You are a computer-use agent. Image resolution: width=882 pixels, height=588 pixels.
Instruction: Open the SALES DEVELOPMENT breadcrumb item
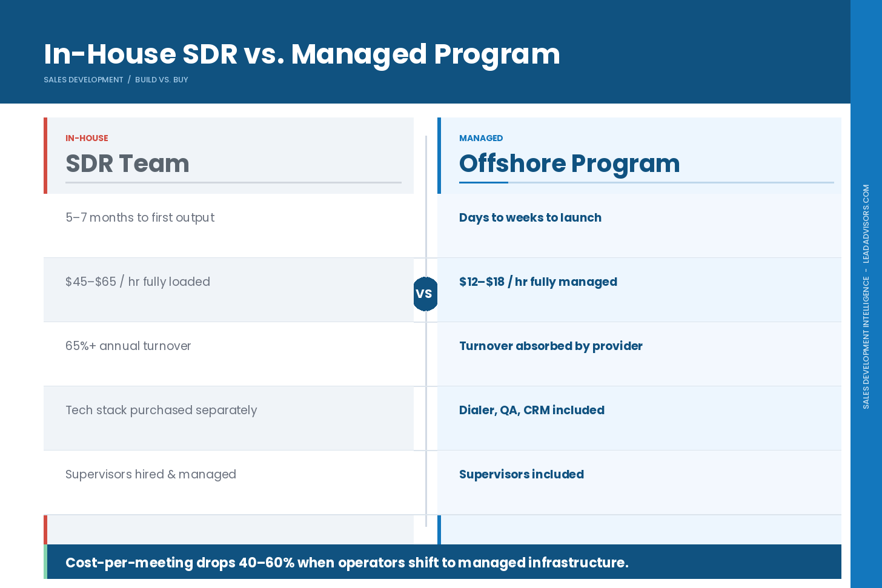click(84, 79)
